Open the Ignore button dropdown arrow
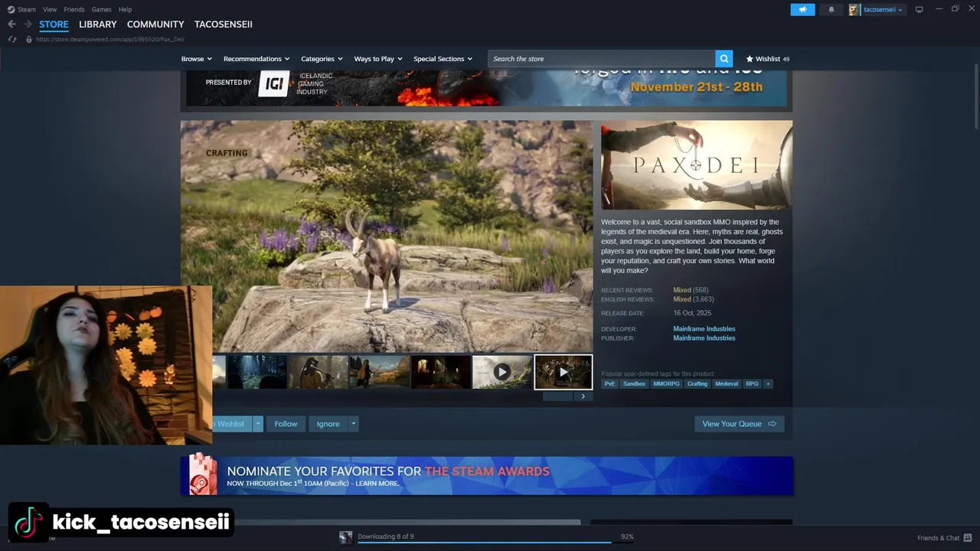Image resolution: width=980 pixels, height=551 pixels. point(353,424)
